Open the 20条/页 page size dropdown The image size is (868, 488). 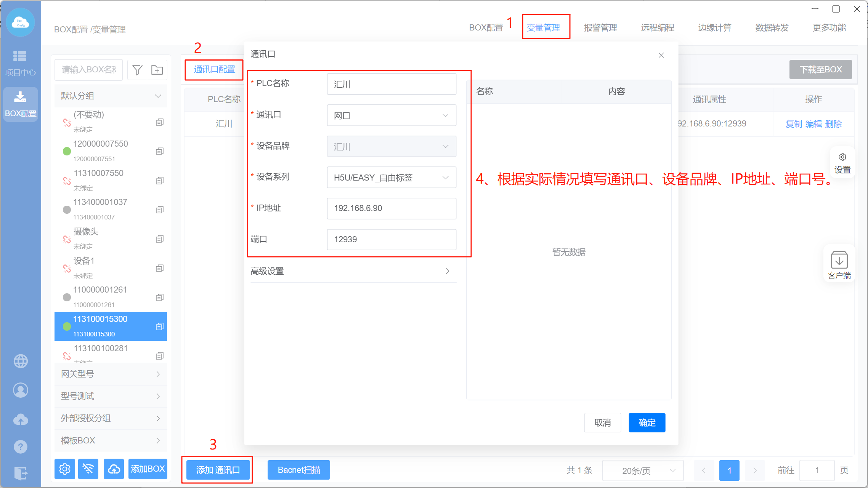pyautogui.click(x=643, y=470)
